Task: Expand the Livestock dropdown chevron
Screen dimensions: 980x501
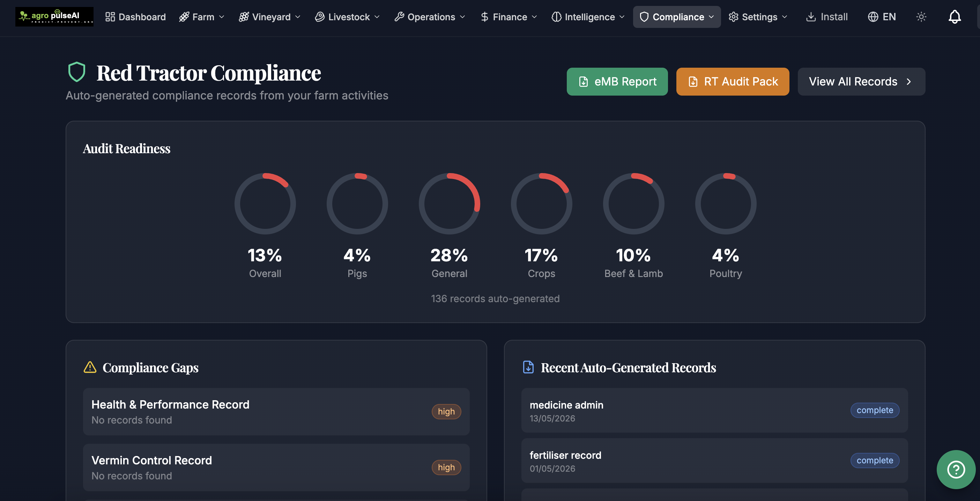Action: 377,17
